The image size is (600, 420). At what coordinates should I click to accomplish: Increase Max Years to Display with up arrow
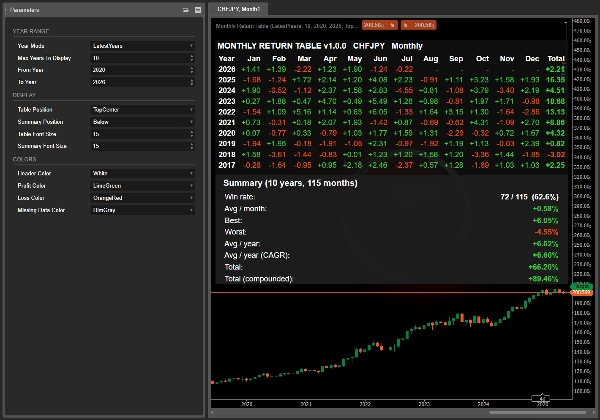pos(192,56)
